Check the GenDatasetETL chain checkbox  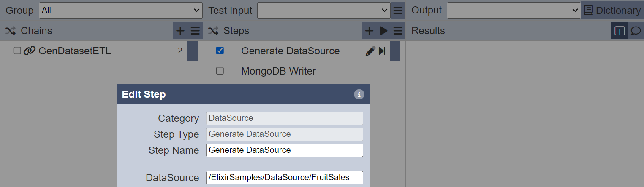17,51
